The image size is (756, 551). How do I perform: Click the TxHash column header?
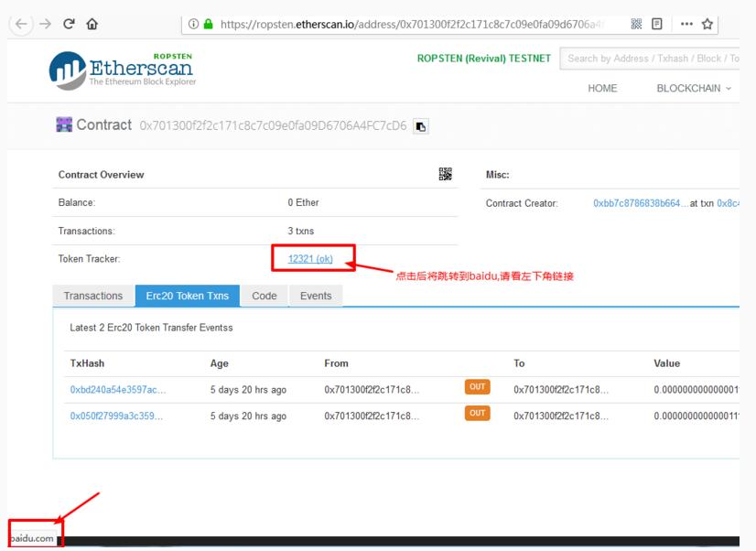point(87,363)
